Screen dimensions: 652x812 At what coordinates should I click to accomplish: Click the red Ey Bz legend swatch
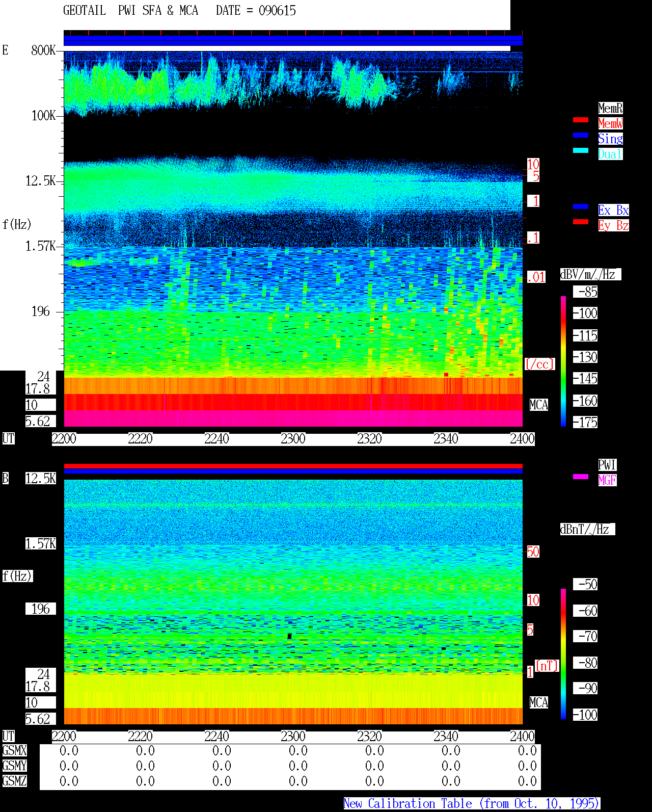point(581,222)
